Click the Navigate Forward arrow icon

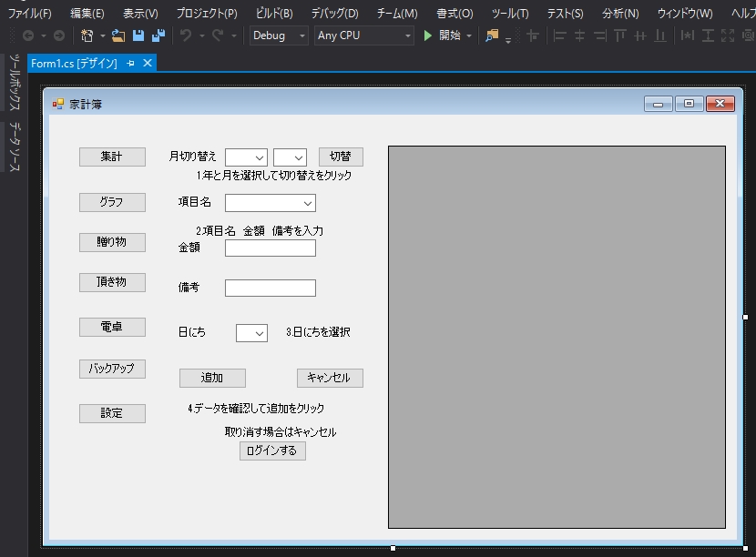pyautogui.click(x=59, y=35)
